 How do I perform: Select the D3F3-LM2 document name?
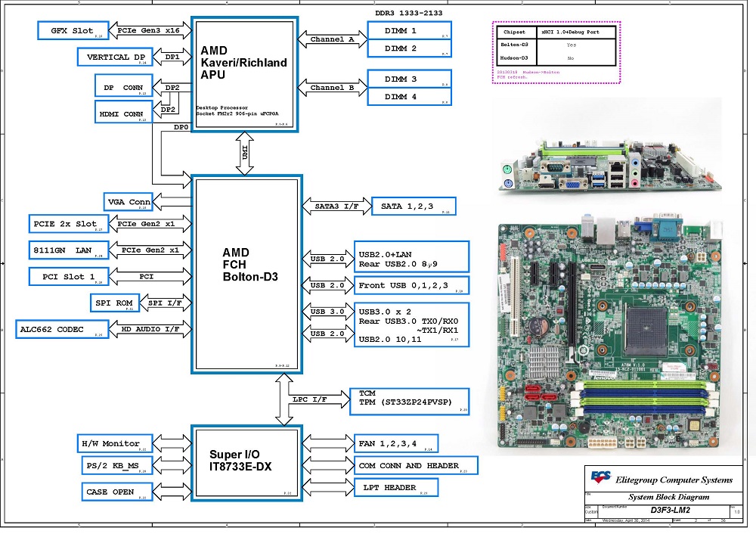click(670, 510)
